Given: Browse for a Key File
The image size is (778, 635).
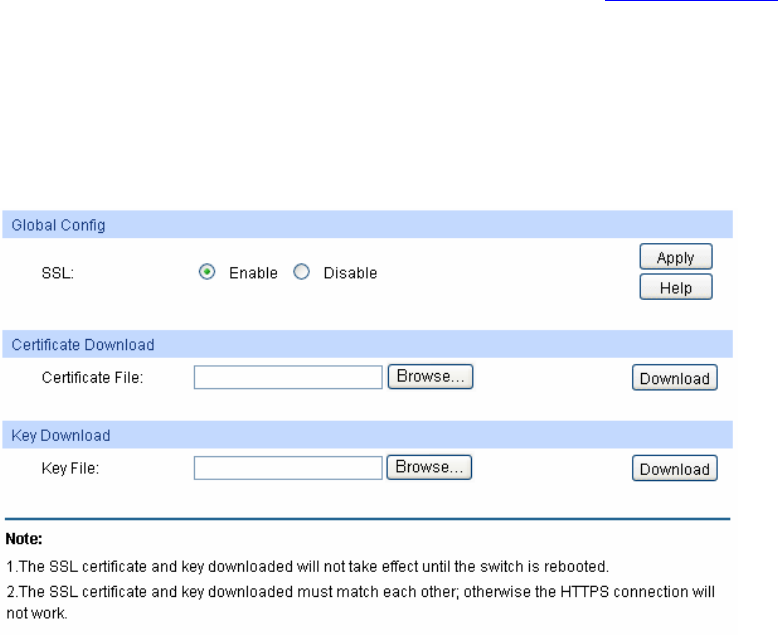Looking at the screenshot, I should coord(429,467).
